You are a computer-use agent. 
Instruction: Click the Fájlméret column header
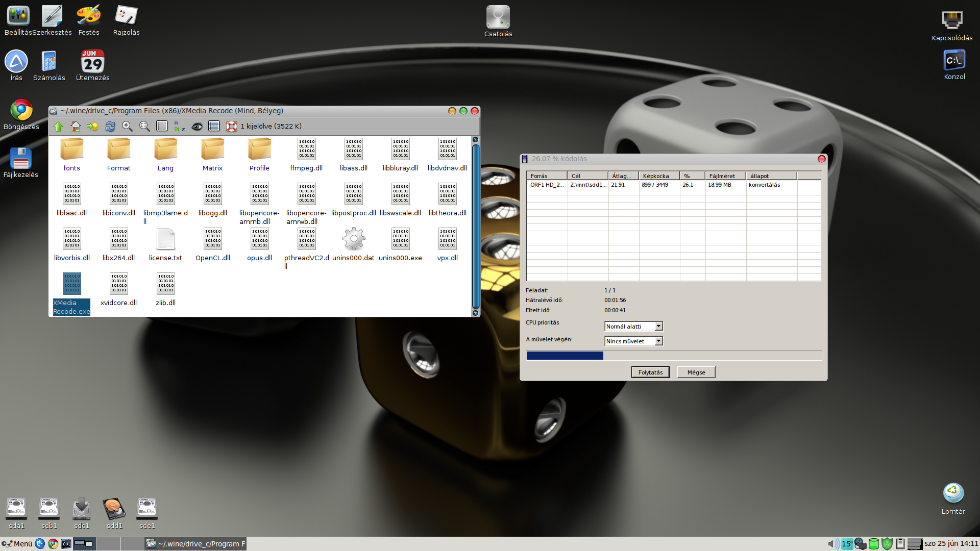[725, 176]
